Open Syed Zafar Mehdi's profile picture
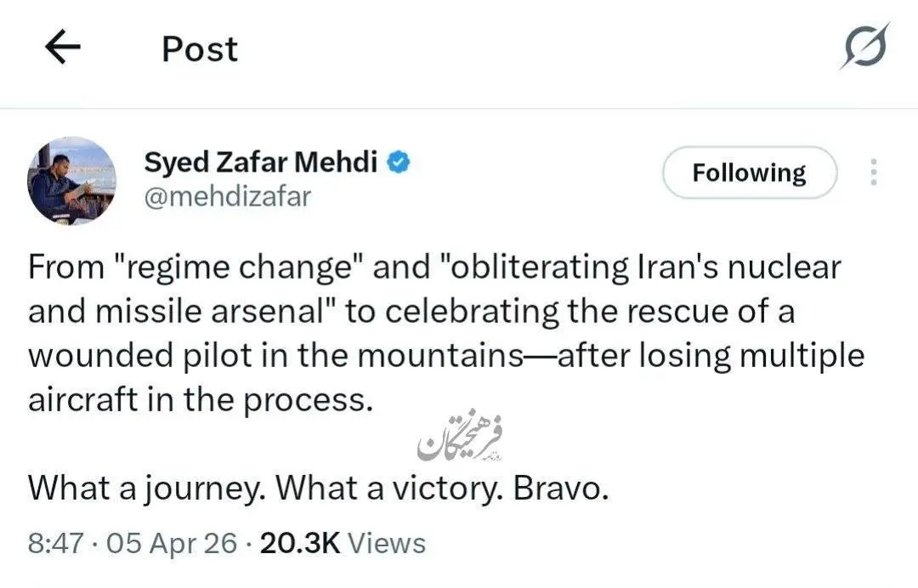The image size is (918, 588). tap(71, 180)
